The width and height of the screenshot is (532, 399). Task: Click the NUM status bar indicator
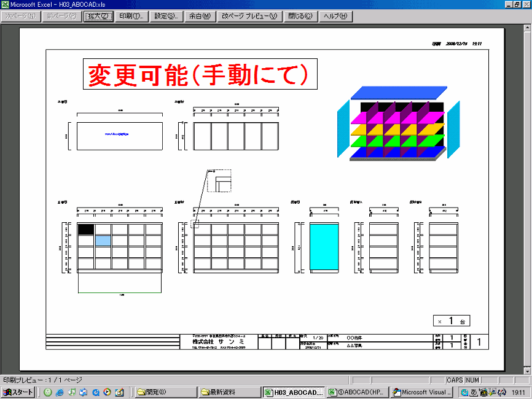click(x=472, y=380)
